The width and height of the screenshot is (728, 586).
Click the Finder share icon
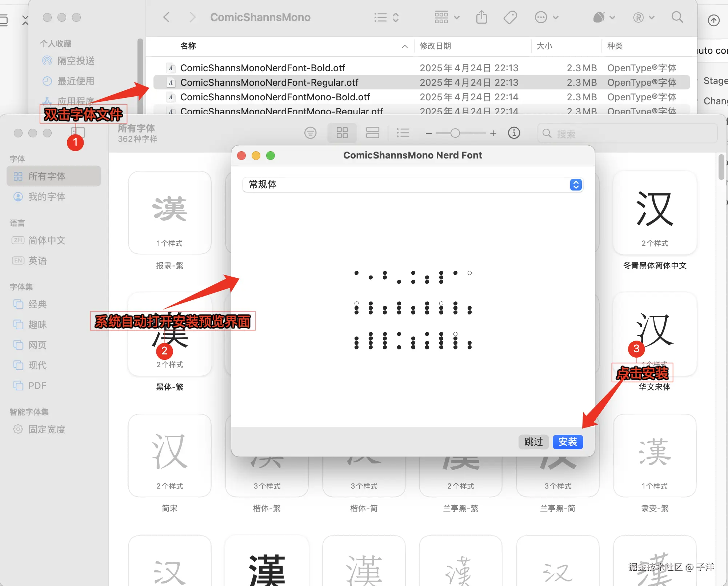(481, 17)
